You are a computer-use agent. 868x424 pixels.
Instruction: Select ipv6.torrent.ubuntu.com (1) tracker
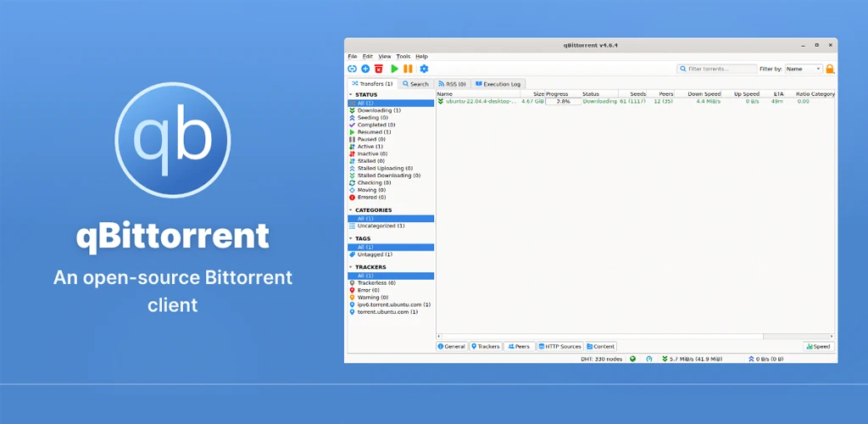click(x=391, y=304)
